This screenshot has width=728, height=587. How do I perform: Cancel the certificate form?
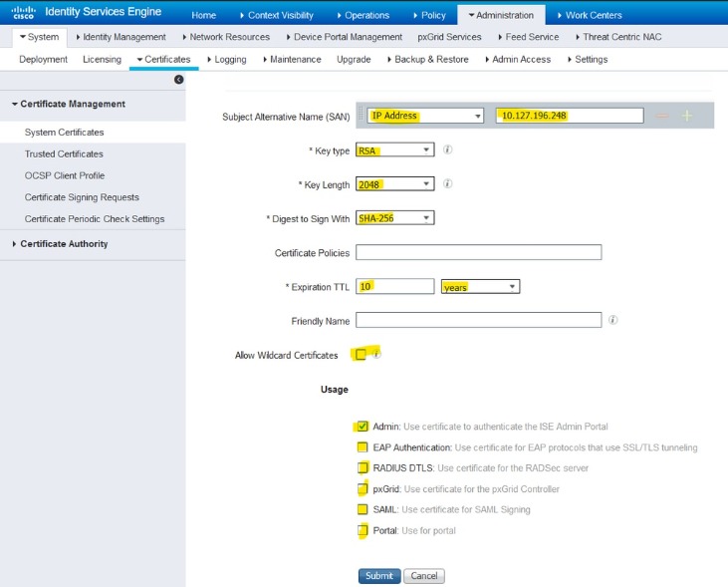pos(424,575)
